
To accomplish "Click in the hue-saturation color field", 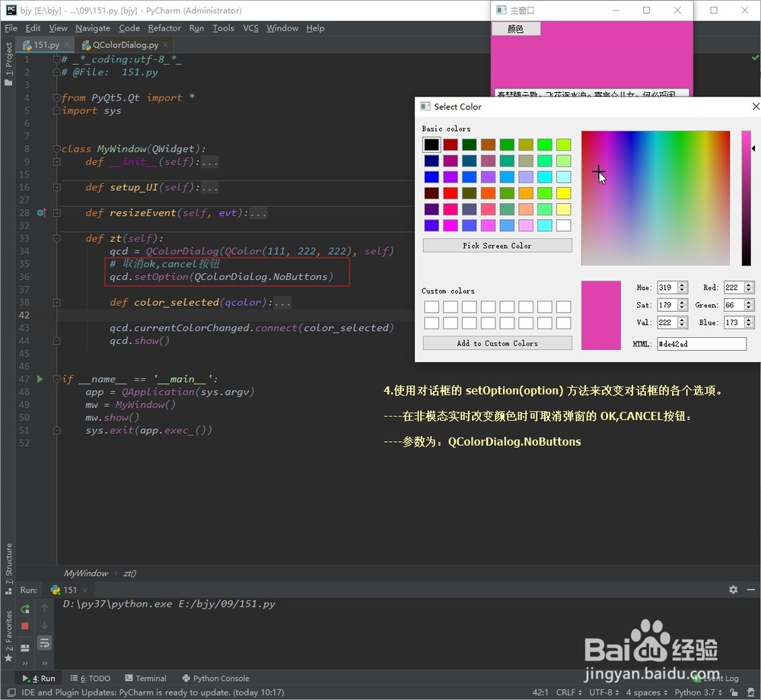I will tap(655, 198).
